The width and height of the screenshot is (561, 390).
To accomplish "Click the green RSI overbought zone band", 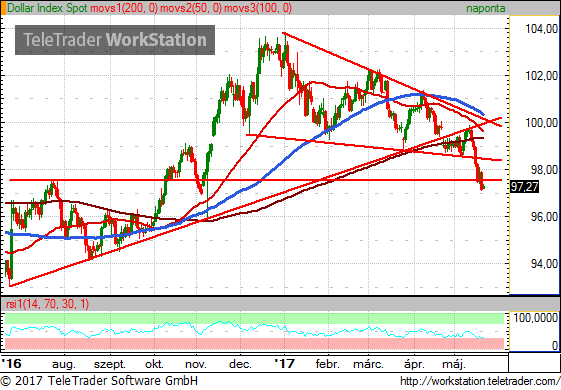I will (254, 318).
